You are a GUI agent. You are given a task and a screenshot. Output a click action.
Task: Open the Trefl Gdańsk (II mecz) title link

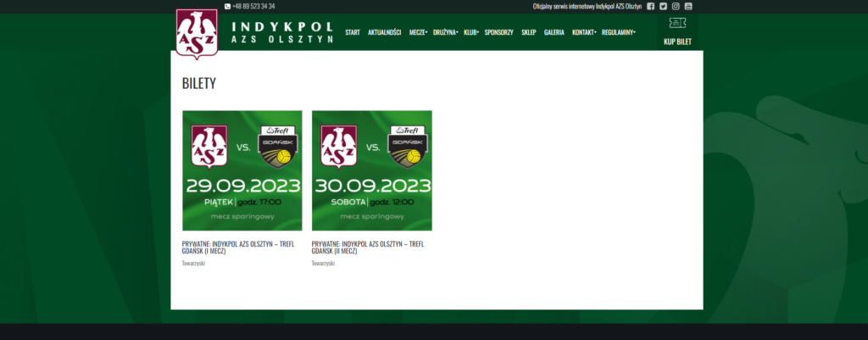(368, 247)
